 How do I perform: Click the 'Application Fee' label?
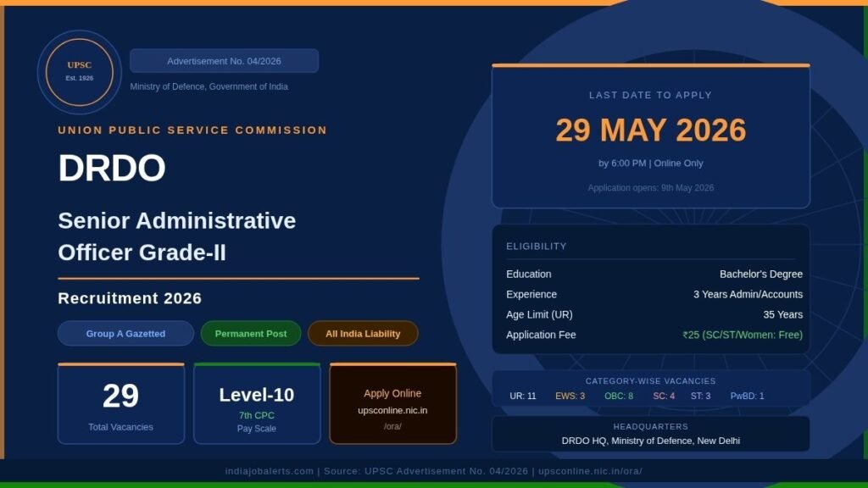(541, 335)
